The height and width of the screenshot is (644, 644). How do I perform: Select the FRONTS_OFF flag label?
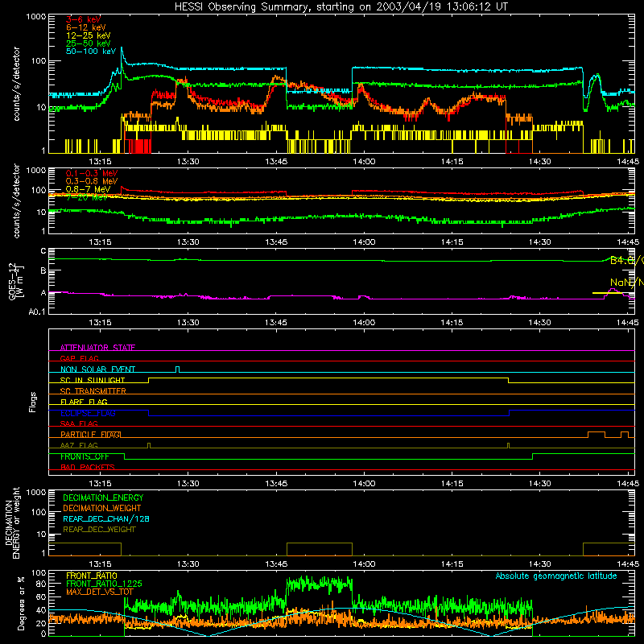(85, 456)
